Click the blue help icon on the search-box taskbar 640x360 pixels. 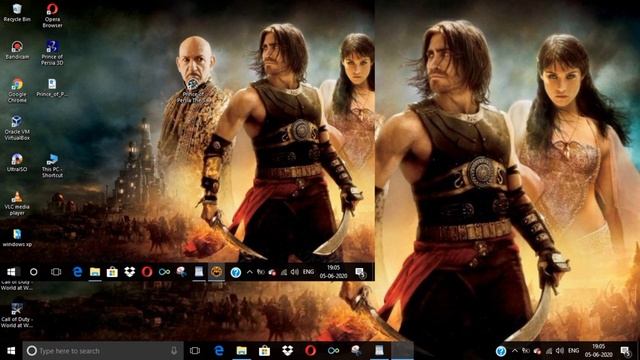pos(501,351)
